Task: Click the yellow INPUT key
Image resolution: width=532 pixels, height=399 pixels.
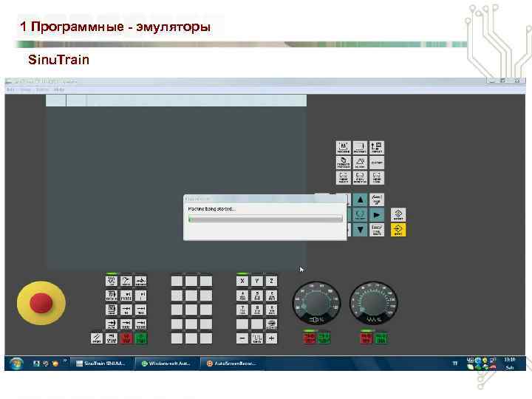Action: 398,230
